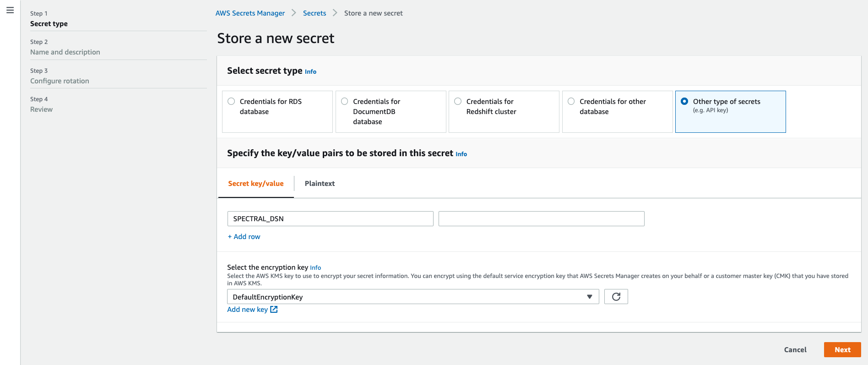Select Credentials for DocumentDB database option
Screen dimensions: 868x365
(391, 112)
